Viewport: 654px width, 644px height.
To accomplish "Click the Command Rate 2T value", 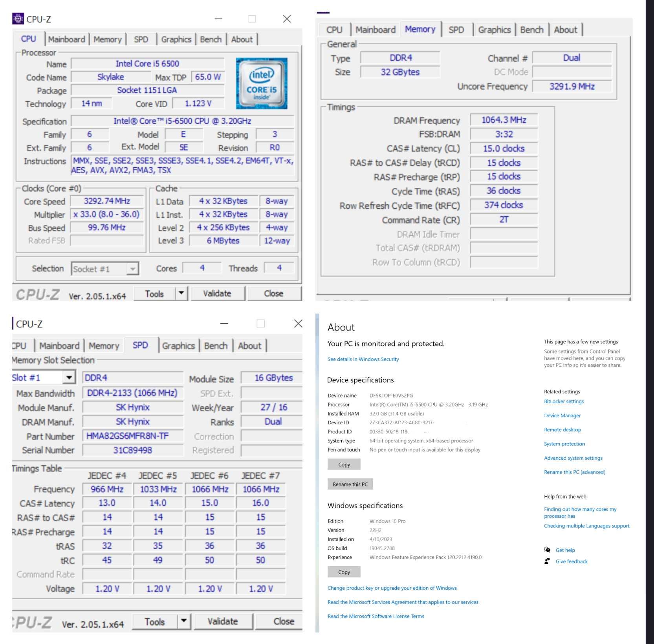I will pyautogui.click(x=504, y=220).
